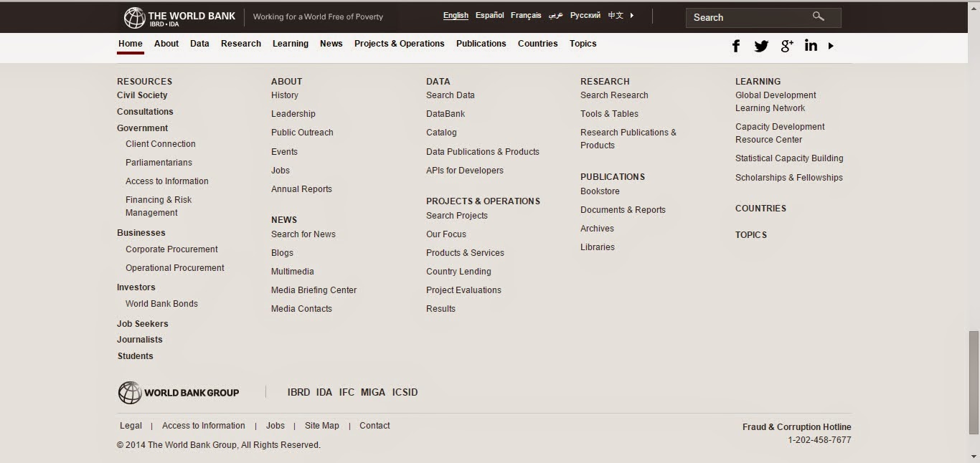Open the Search Projects link
Screen dimensions: 980x463
click(457, 216)
